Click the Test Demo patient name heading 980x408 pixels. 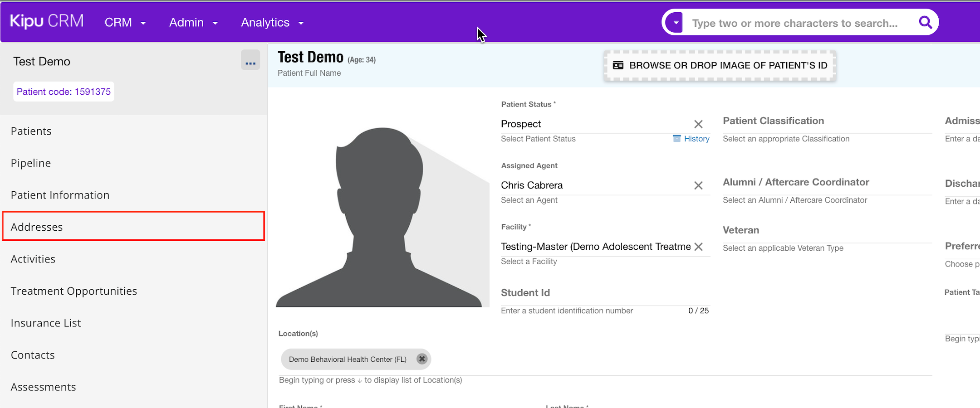pos(310,57)
